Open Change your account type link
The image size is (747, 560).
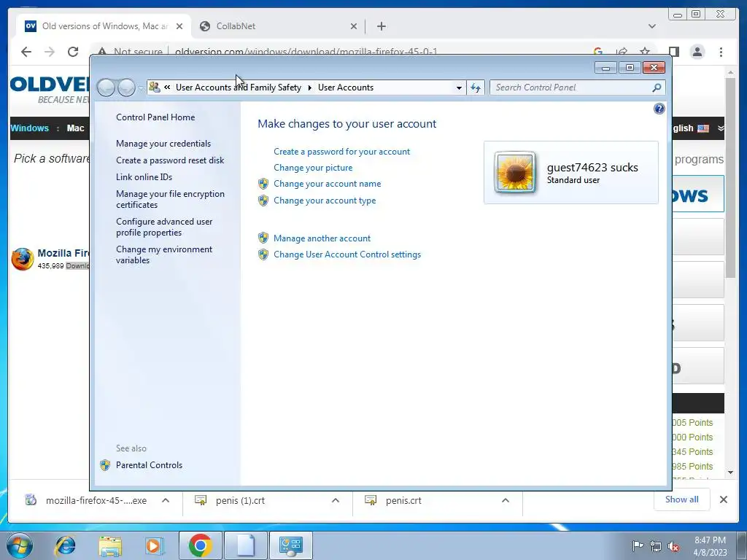325,201
